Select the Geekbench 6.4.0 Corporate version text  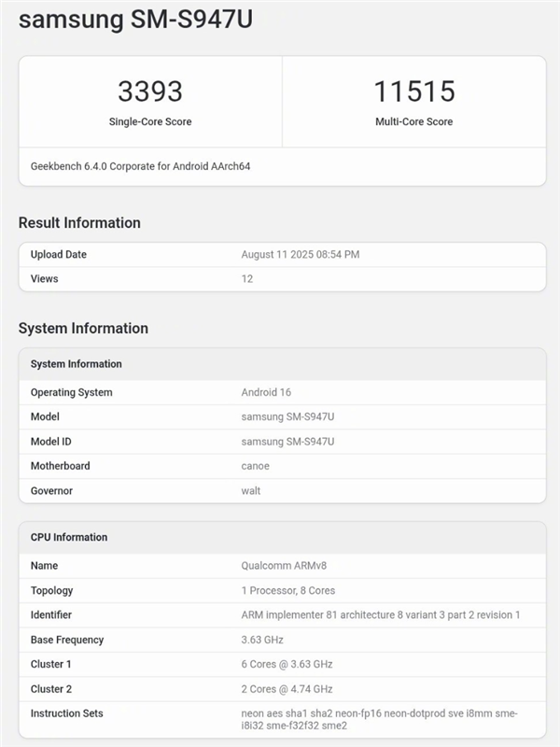tap(141, 166)
